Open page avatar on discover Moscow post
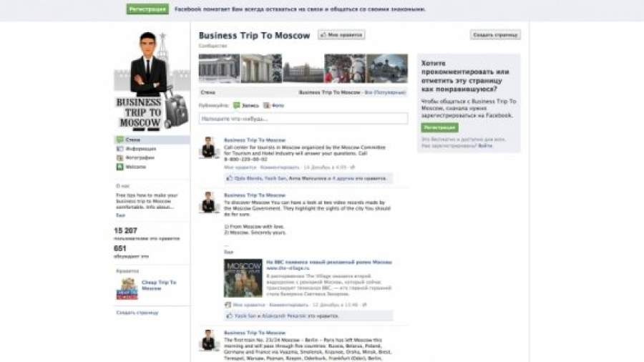Image resolution: width=644 pixels, height=362 pixels. click(x=209, y=202)
